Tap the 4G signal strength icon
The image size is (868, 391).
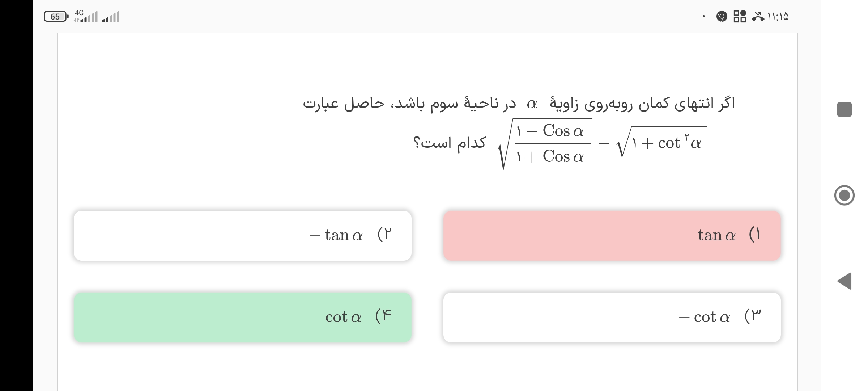point(86,17)
